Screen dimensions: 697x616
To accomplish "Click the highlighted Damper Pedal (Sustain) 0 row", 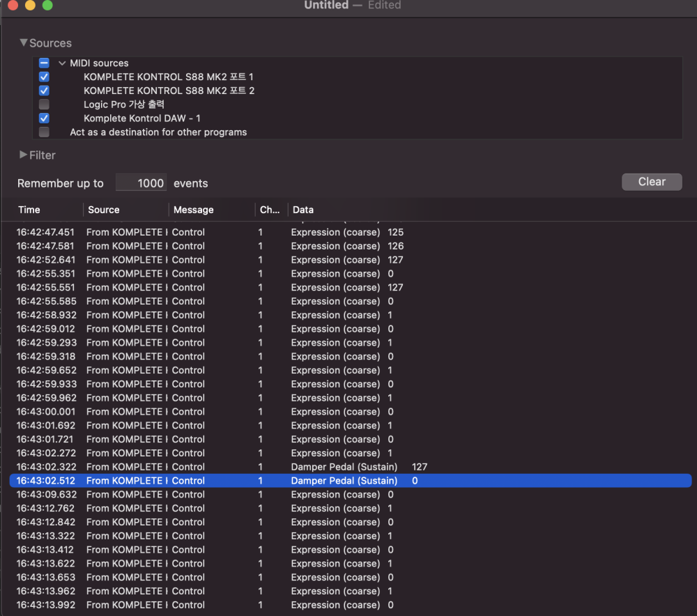I will [x=351, y=480].
